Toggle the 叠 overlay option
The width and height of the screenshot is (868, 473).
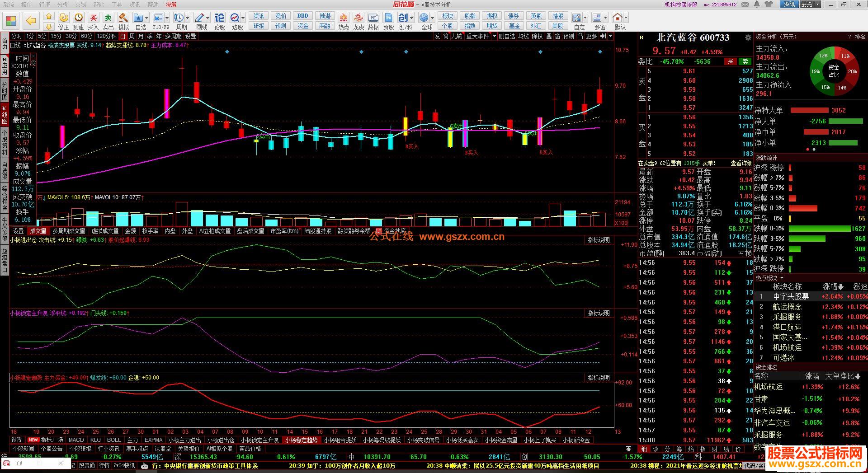(x=549, y=36)
